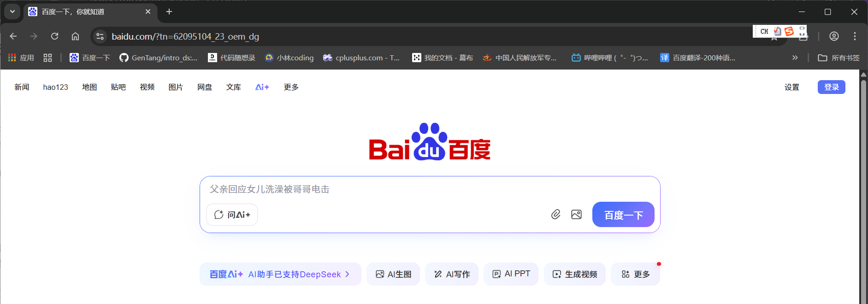Open the cplusplus.com bookmark
The image size is (868, 304).
tap(361, 58)
